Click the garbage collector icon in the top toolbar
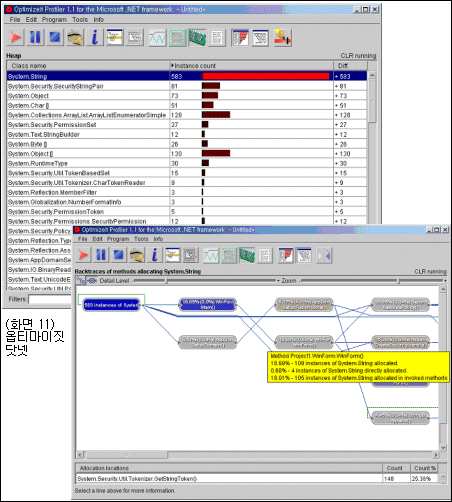This screenshot has width=452, height=502. tap(75, 37)
